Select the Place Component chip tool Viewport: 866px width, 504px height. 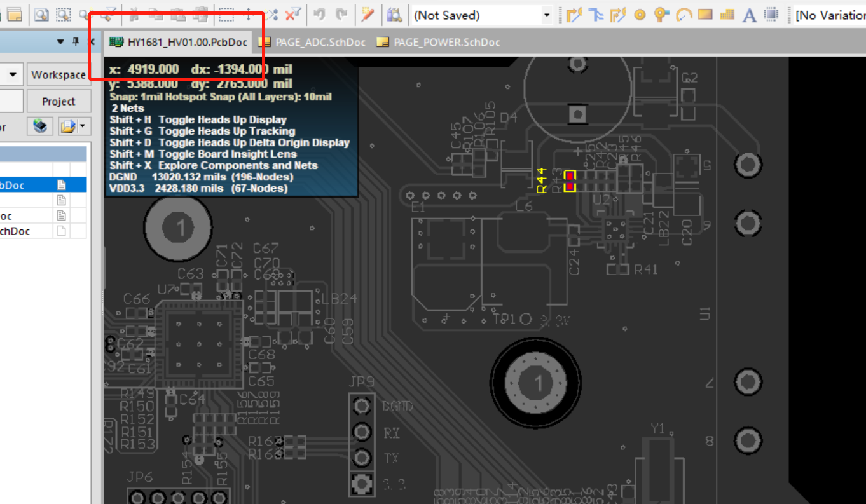click(x=771, y=14)
